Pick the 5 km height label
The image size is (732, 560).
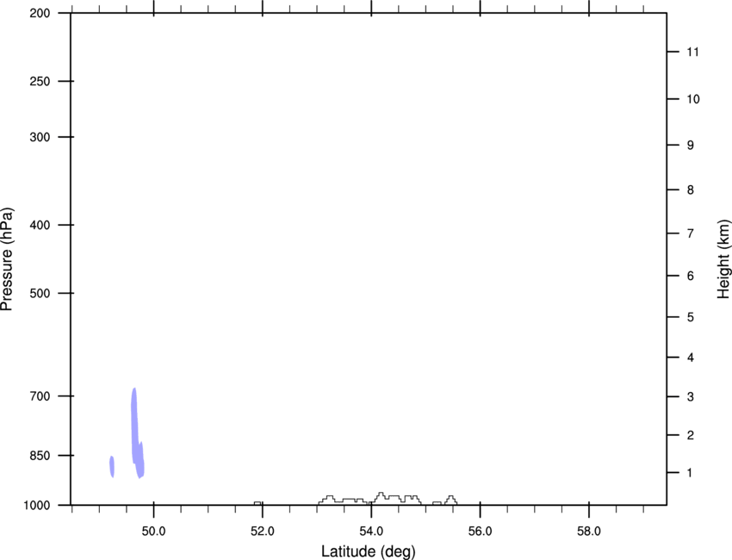pos(690,317)
